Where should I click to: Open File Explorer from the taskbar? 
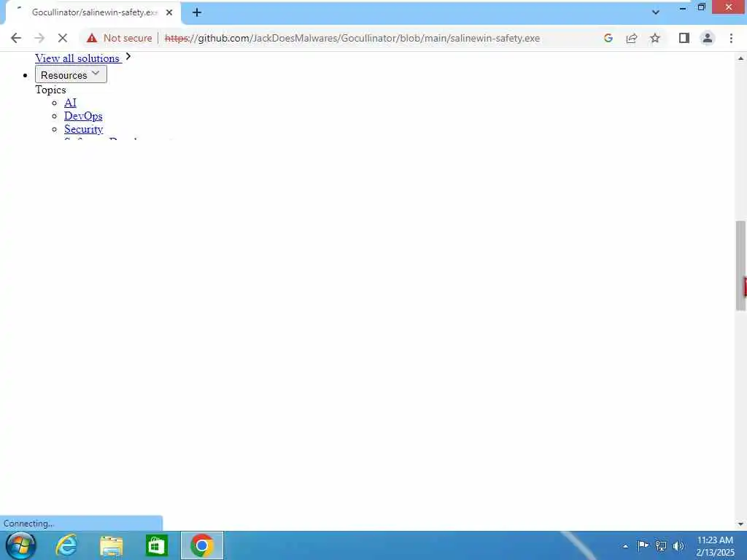pos(112,545)
